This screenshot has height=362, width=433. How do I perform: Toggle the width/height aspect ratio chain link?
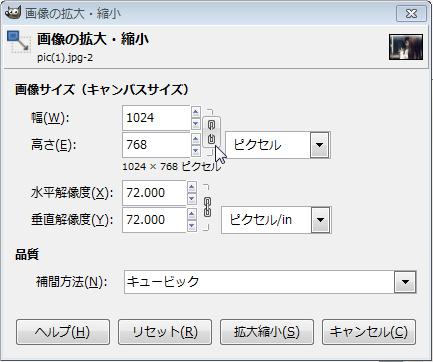tap(211, 132)
